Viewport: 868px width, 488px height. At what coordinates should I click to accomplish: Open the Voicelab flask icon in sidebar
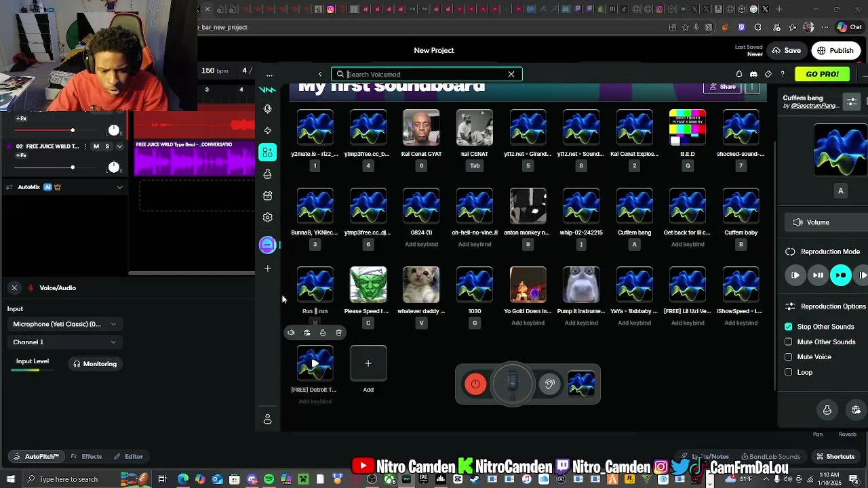268,174
